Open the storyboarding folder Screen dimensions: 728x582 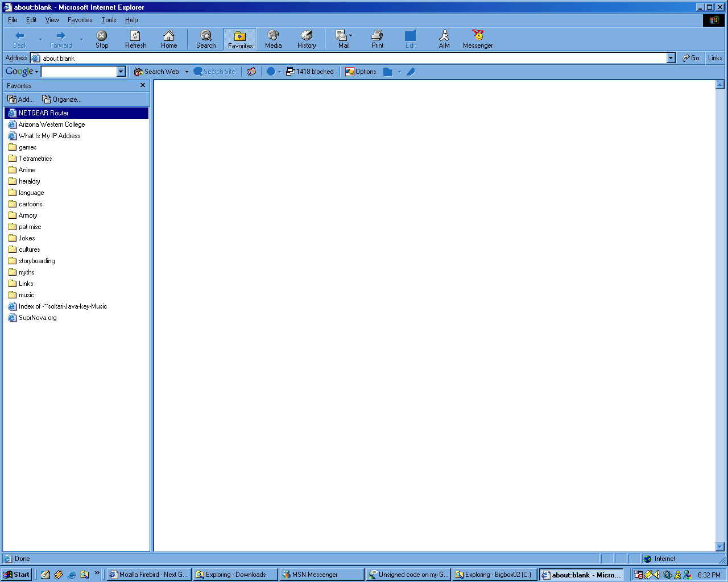(76, 261)
